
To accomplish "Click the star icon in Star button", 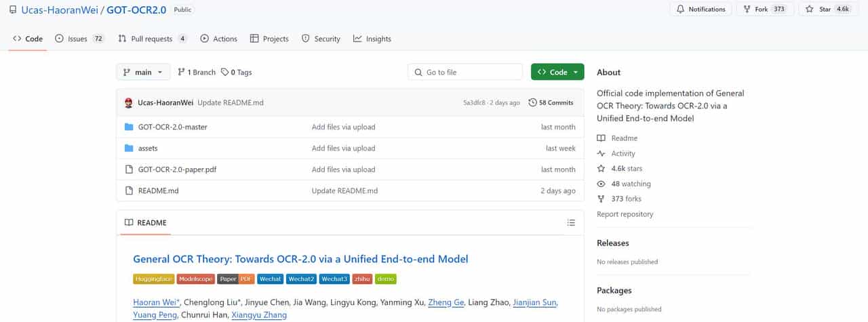I will pyautogui.click(x=810, y=9).
